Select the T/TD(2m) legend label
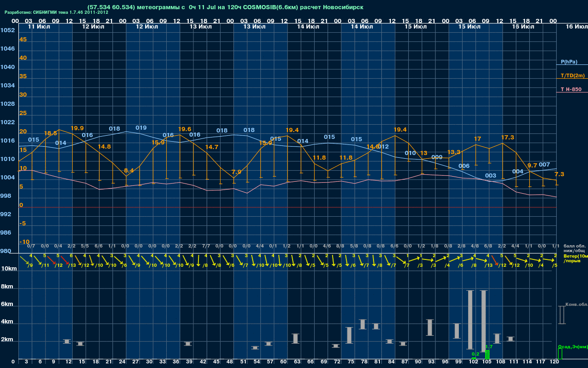The width and height of the screenshot is (588, 368). tap(572, 75)
